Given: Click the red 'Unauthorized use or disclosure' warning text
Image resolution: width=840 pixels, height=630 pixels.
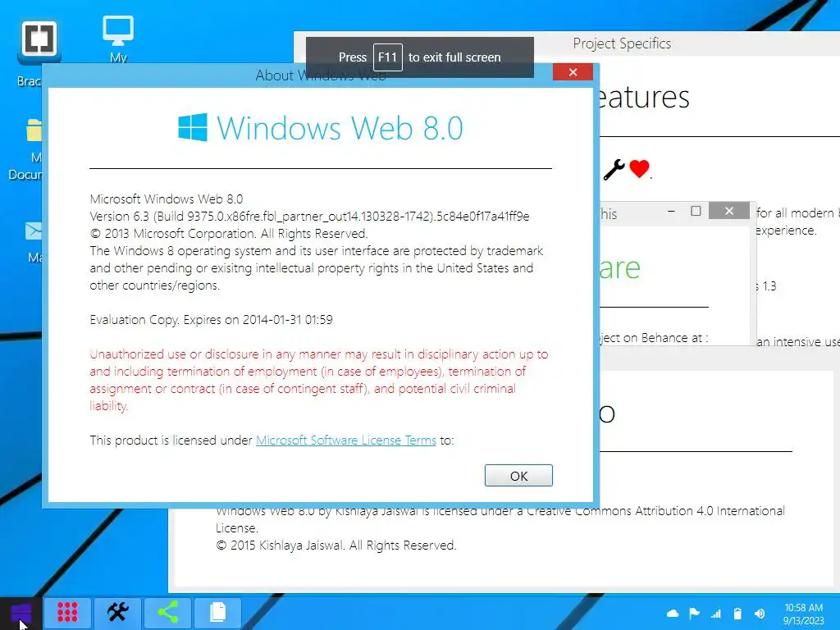Looking at the screenshot, I should (319, 380).
